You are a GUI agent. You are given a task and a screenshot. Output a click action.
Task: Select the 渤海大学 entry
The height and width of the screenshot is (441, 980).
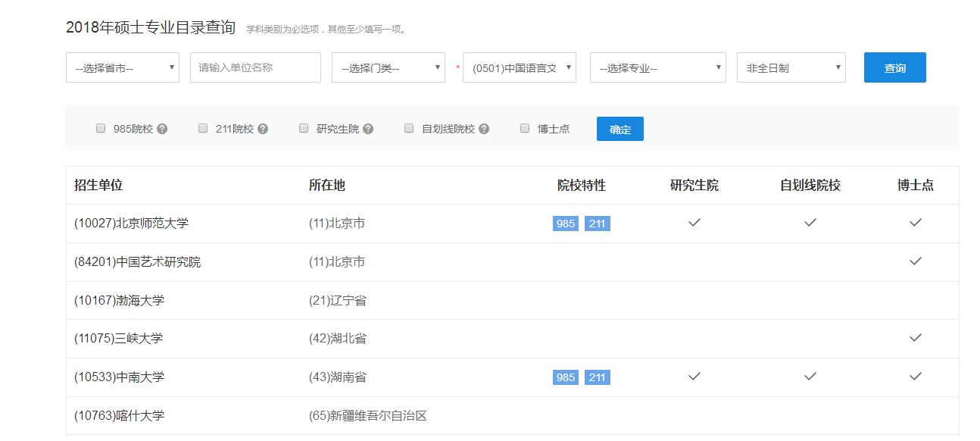[120, 300]
